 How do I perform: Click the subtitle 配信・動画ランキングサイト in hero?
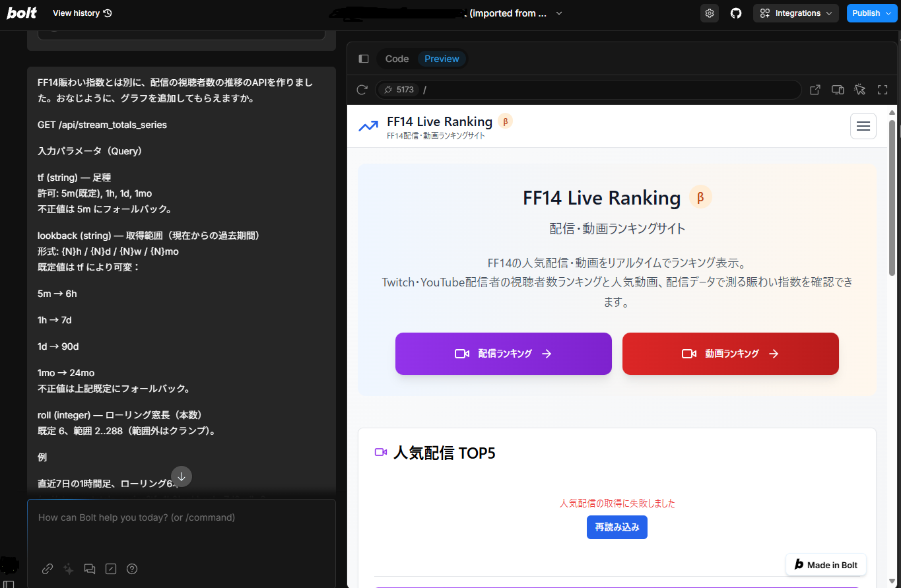[x=617, y=229]
